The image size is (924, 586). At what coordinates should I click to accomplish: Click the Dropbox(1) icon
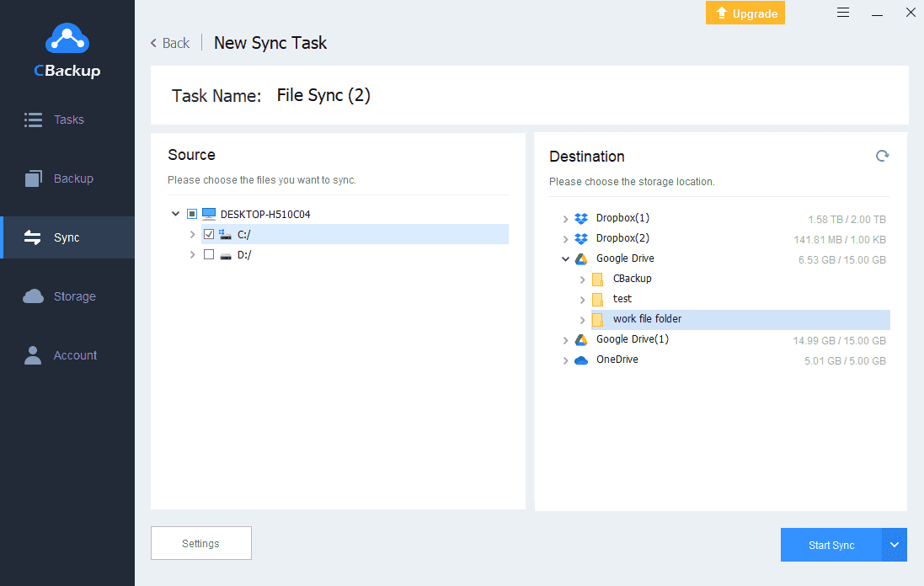tap(580, 219)
